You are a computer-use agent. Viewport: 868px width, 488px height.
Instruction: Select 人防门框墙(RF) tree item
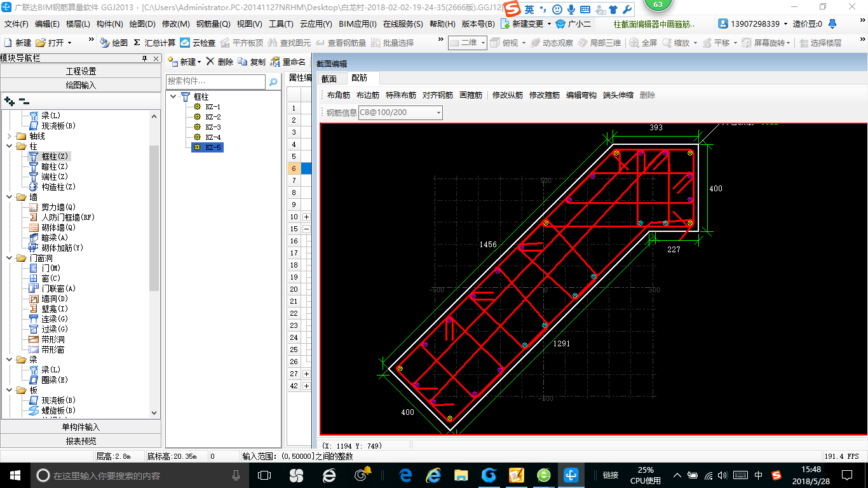pyautogui.click(x=67, y=217)
